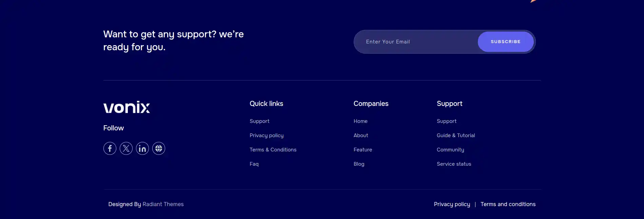This screenshot has height=219, width=644.
Task: Open the Community link
Action: [x=450, y=150]
